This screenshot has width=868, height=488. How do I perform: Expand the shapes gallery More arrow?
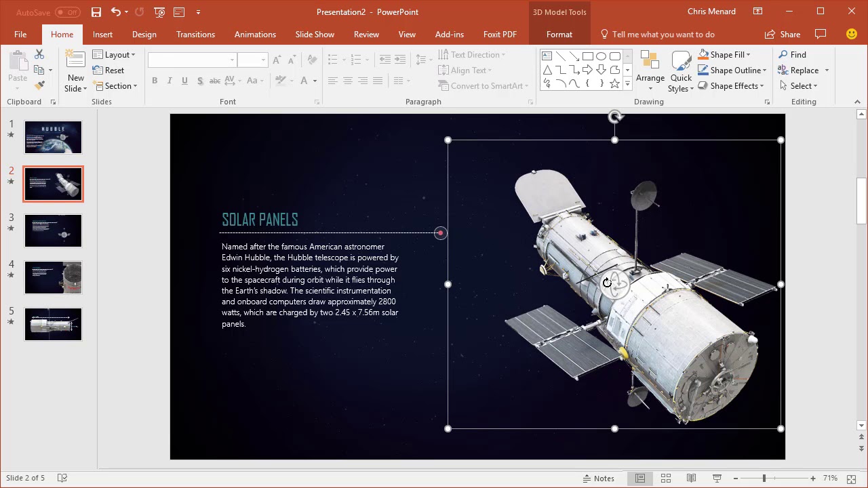click(x=627, y=84)
